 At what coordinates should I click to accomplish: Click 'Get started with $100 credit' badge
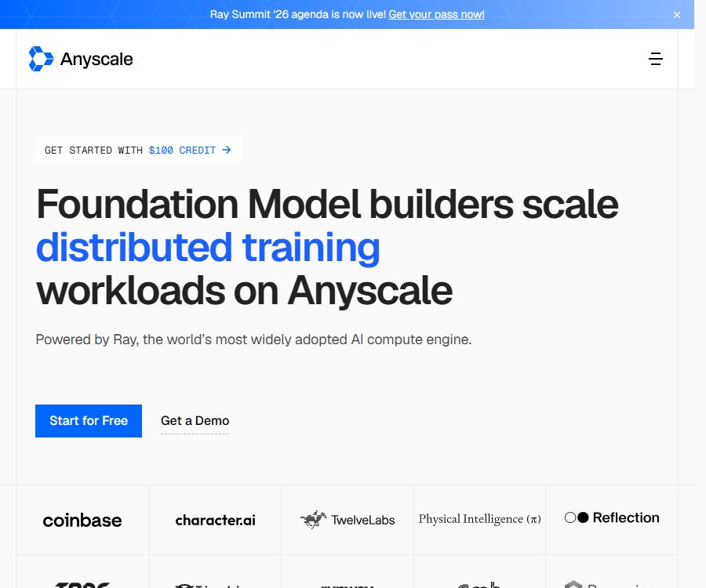(138, 151)
